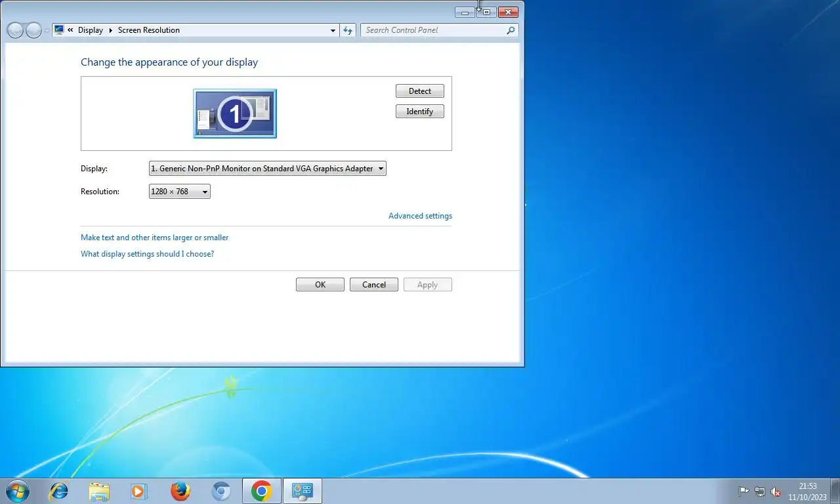Image resolution: width=840 pixels, height=504 pixels.
Task: Click the Screen Resolution breadcrumb
Action: pyautogui.click(x=149, y=30)
